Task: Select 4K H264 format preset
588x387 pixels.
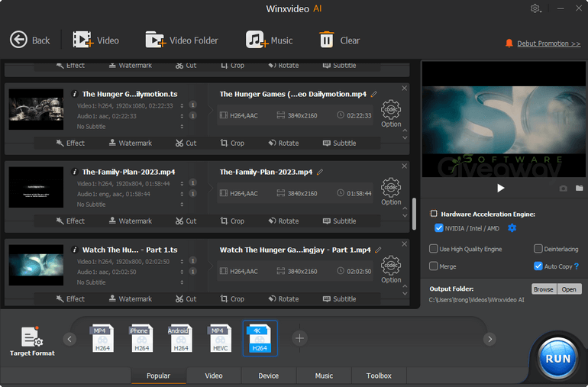Action: point(260,338)
